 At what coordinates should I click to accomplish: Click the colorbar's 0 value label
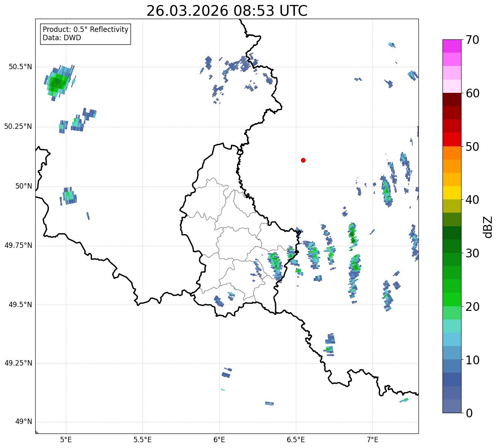pos(469,413)
